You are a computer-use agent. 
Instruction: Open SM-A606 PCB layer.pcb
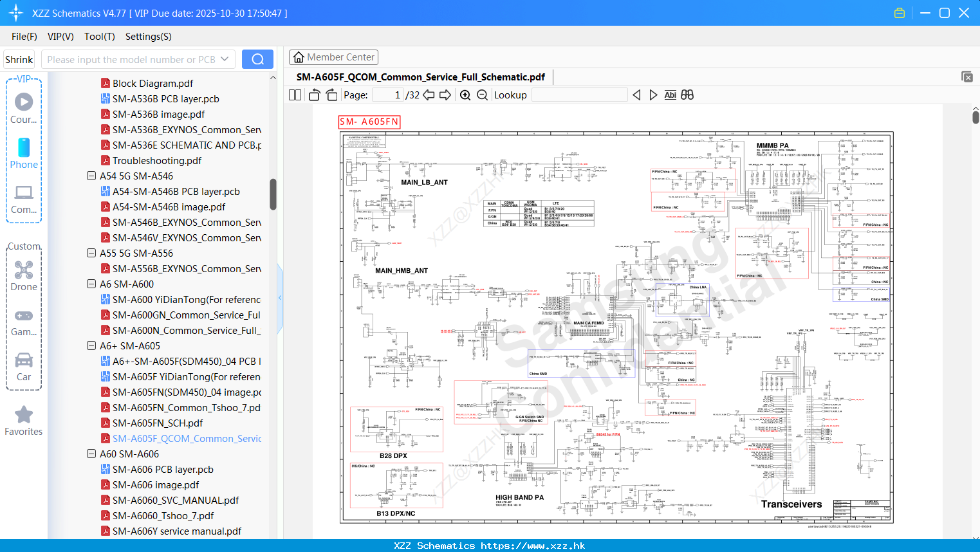[x=157, y=469]
